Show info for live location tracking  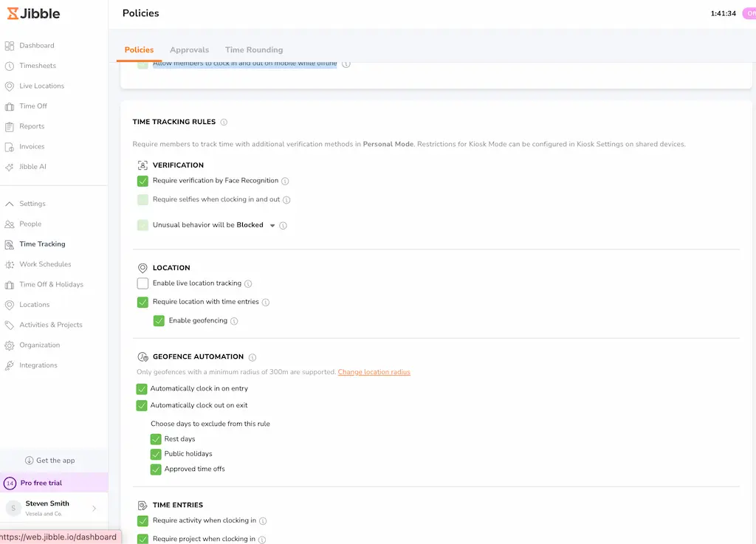248,283
